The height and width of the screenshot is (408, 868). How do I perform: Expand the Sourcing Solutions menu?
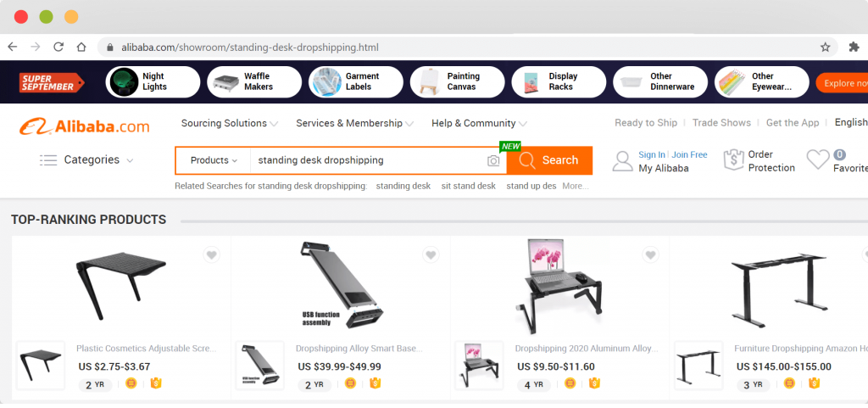(230, 124)
